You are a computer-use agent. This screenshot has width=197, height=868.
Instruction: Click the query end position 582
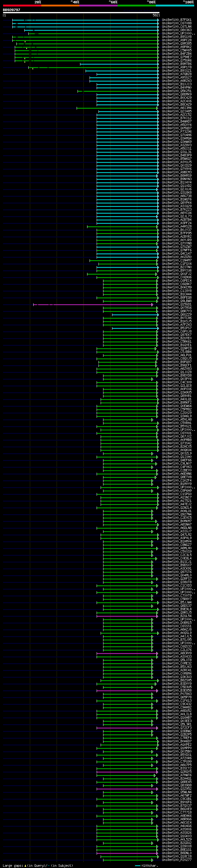click(x=155, y=15)
